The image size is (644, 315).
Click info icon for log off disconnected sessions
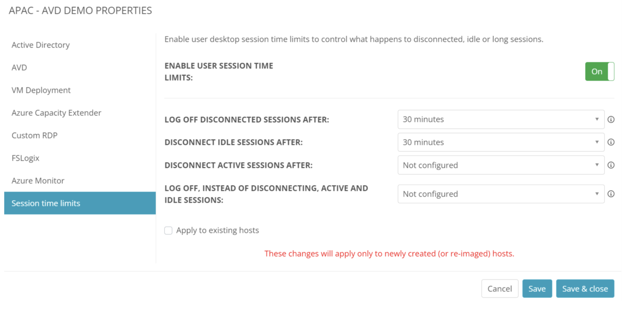(611, 119)
